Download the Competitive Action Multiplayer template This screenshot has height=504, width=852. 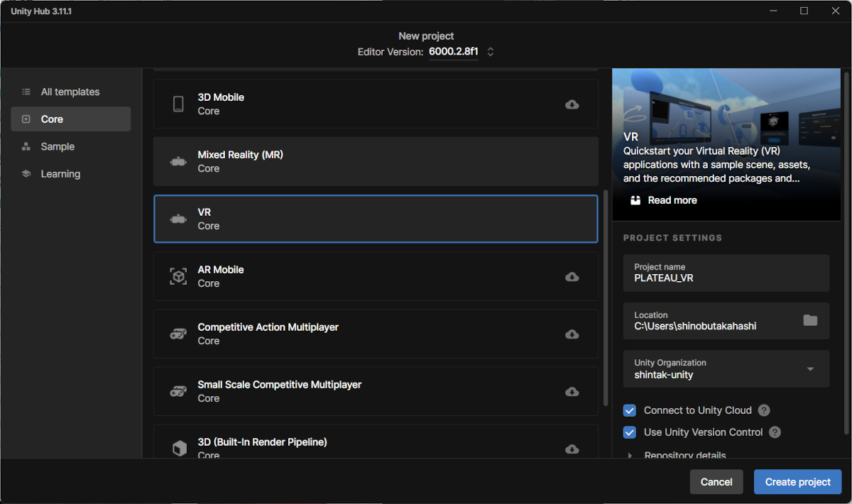click(x=572, y=334)
